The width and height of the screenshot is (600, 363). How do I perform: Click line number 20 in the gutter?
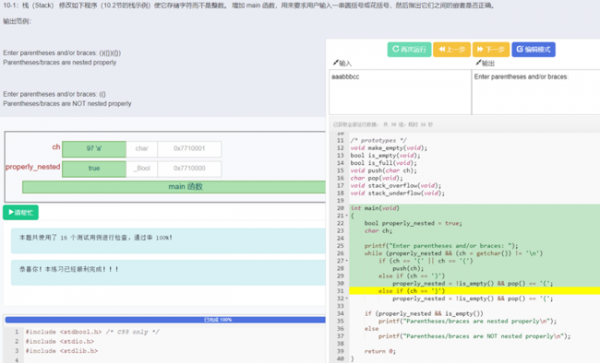coord(341,208)
